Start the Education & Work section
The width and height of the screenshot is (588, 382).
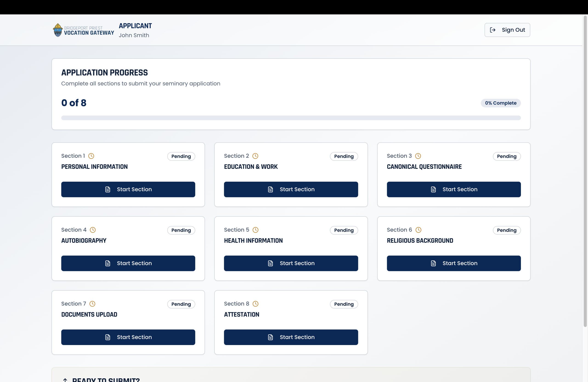pos(291,190)
